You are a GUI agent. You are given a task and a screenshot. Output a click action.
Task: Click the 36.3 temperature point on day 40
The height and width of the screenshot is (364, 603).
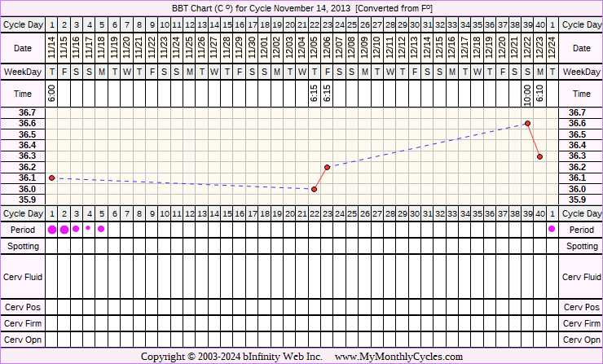[539, 156]
